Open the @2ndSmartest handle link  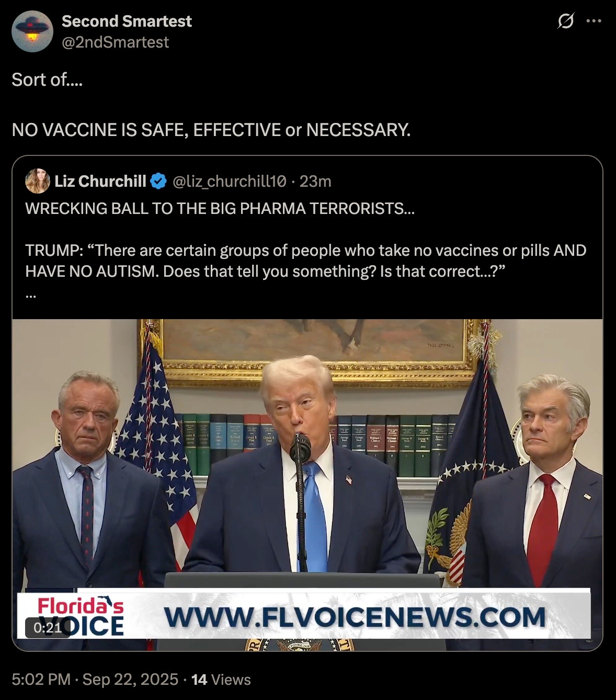click(x=115, y=42)
